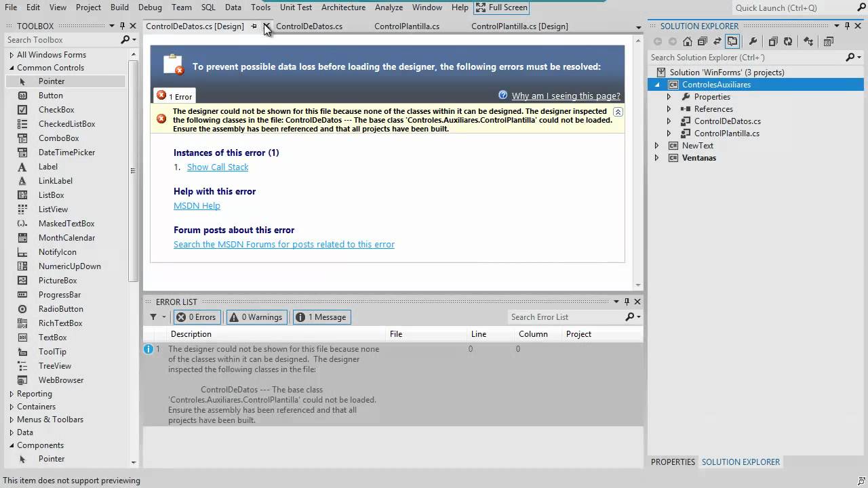Toggle the 1 Message filter button
This screenshot has width=868, height=488.
321,317
